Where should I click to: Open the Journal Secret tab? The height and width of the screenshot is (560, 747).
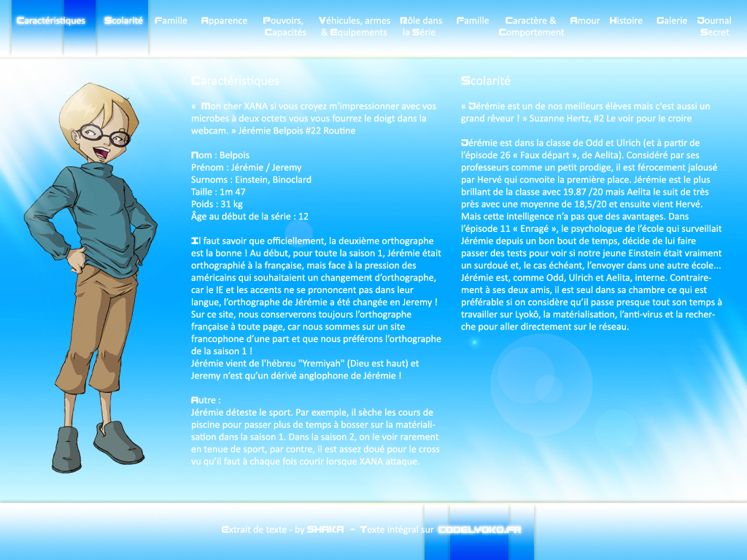click(x=714, y=26)
